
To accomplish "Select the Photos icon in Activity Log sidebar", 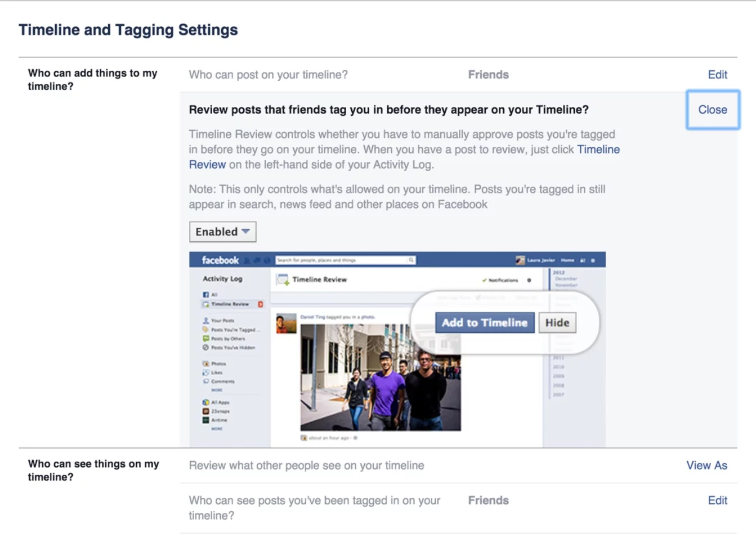I will click(x=206, y=364).
